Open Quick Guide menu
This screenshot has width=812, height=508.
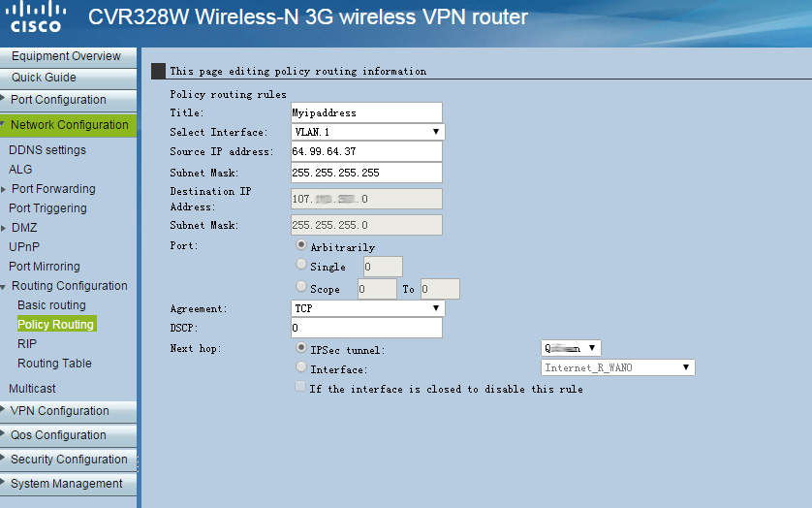coord(68,78)
